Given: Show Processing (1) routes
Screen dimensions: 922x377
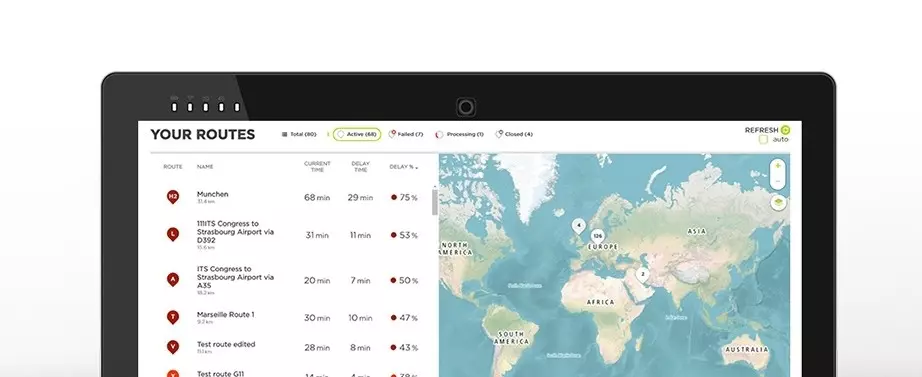Looking at the screenshot, I should tap(459, 134).
